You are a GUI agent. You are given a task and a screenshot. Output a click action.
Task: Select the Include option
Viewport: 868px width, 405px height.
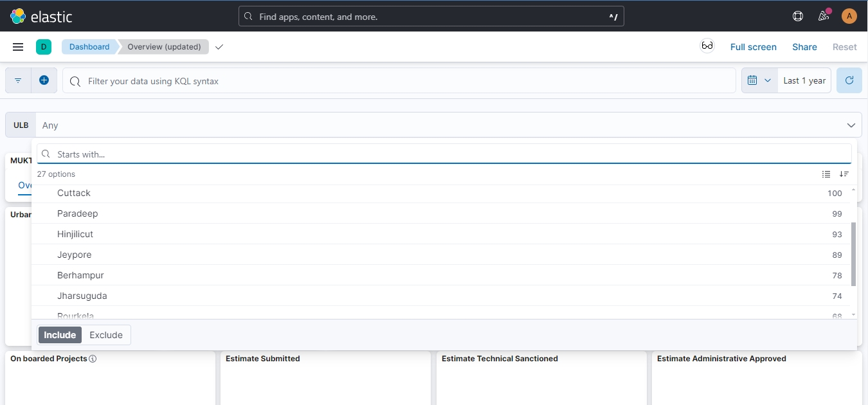tap(60, 335)
